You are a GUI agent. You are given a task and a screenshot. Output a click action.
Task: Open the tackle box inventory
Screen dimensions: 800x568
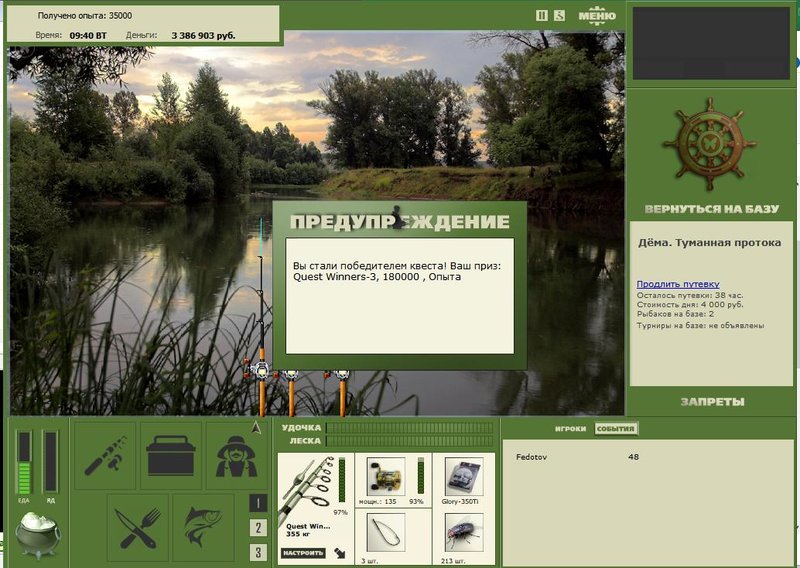170,455
